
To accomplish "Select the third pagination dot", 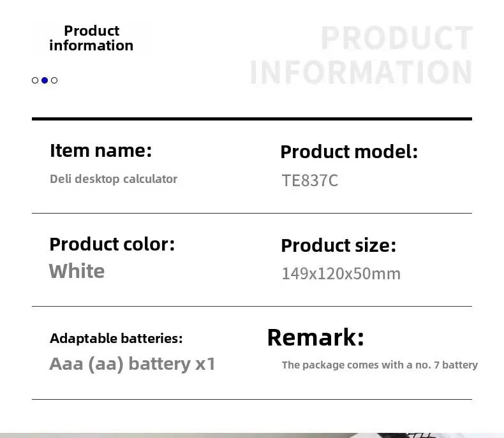I will pyautogui.click(x=54, y=80).
